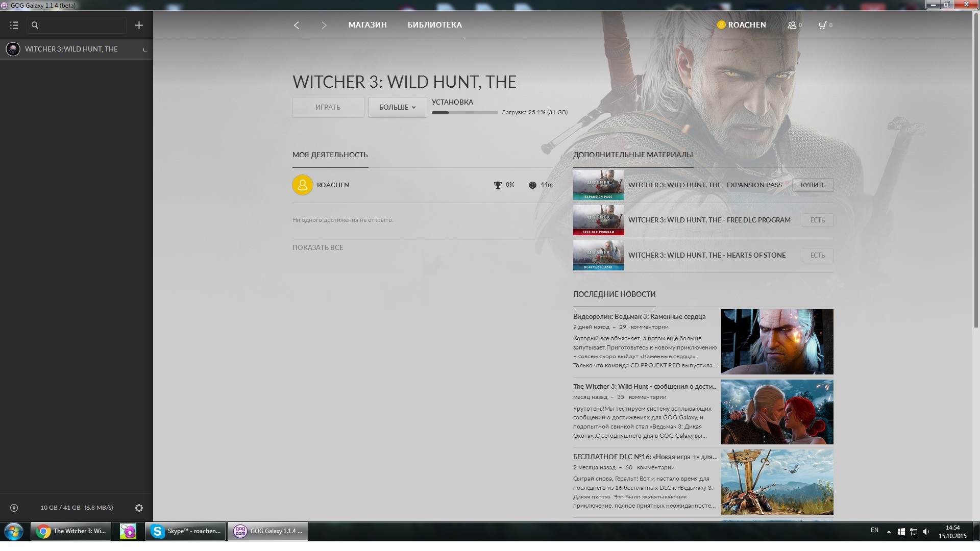Click the sidebar search field

point(79,25)
